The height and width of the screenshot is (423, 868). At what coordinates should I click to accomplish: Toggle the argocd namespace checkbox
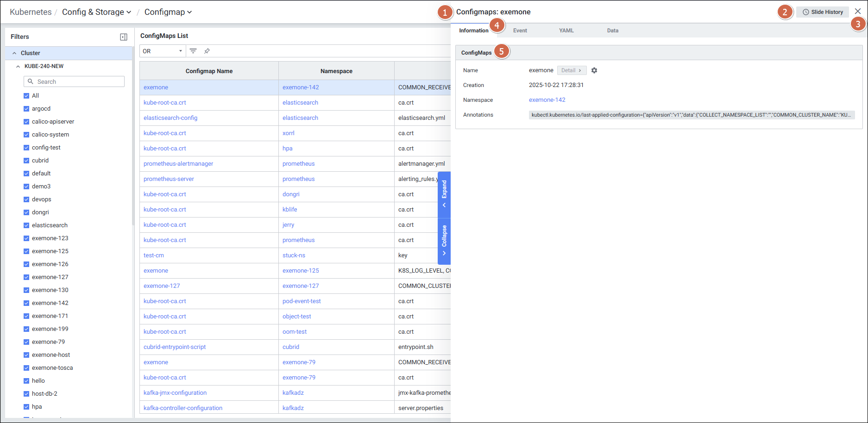26,109
